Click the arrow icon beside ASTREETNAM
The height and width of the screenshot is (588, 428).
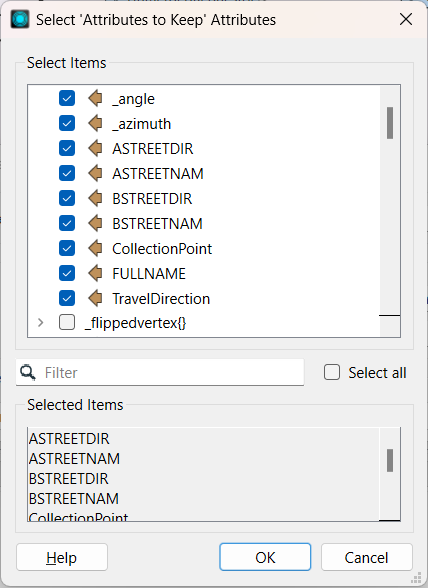click(x=95, y=173)
